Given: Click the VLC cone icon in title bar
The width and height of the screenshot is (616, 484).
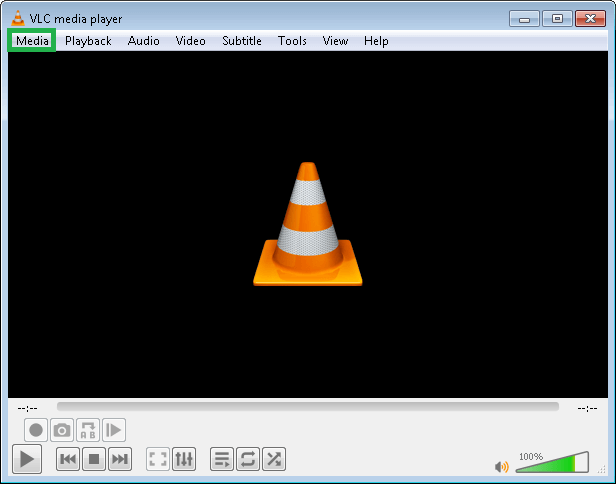Looking at the screenshot, I should pyautogui.click(x=18, y=18).
